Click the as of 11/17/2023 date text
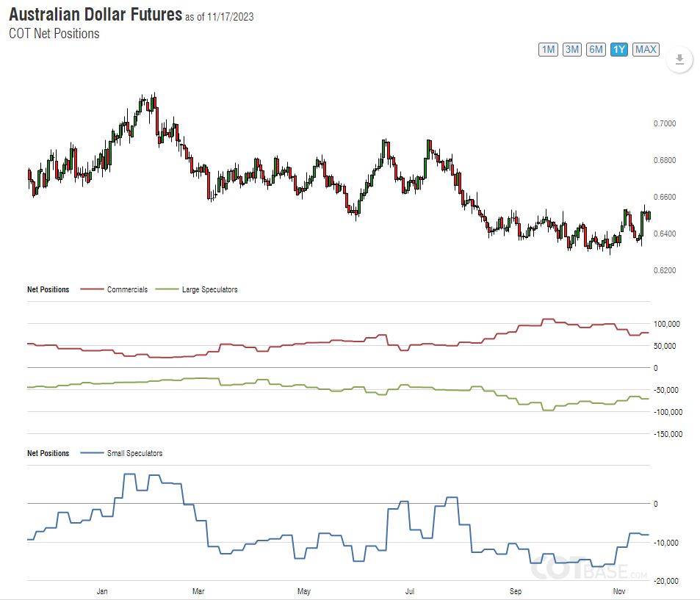Image resolution: width=700 pixels, height=600 pixels. click(219, 17)
